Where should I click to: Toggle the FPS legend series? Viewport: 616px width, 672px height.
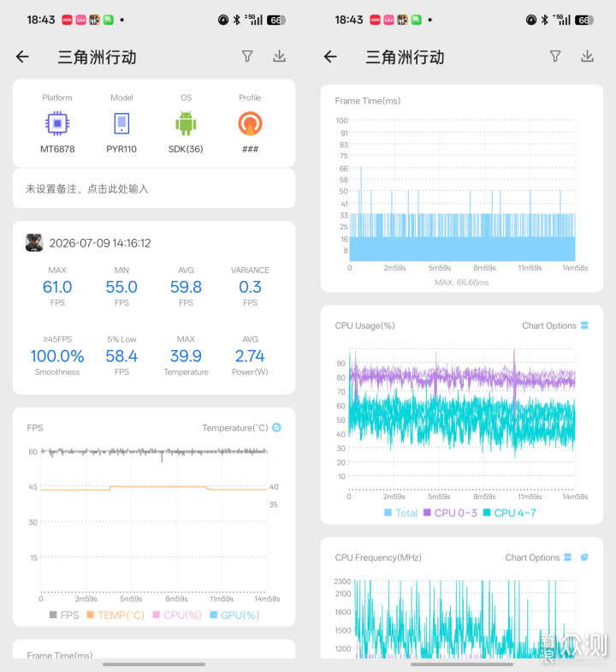(64, 615)
